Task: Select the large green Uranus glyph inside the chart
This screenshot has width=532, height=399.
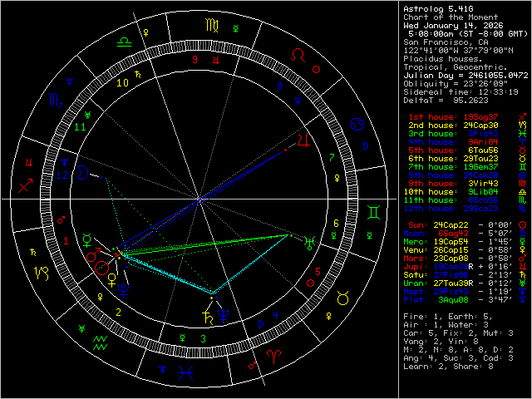Action: pyautogui.click(x=310, y=242)
